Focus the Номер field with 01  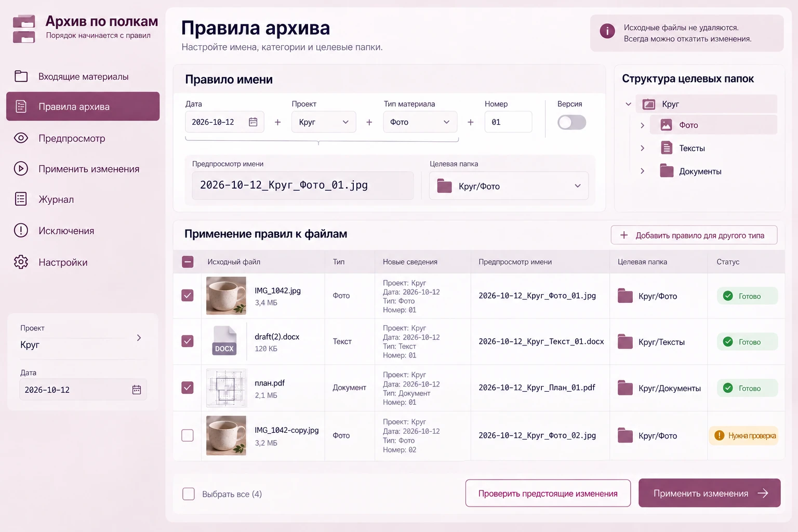pos(508,122)
